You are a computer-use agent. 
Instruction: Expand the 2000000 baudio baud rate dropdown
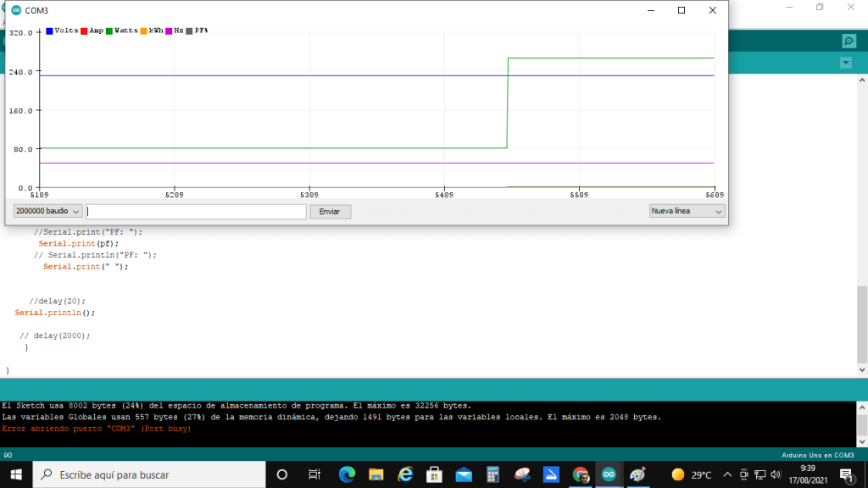click(48, 211)
